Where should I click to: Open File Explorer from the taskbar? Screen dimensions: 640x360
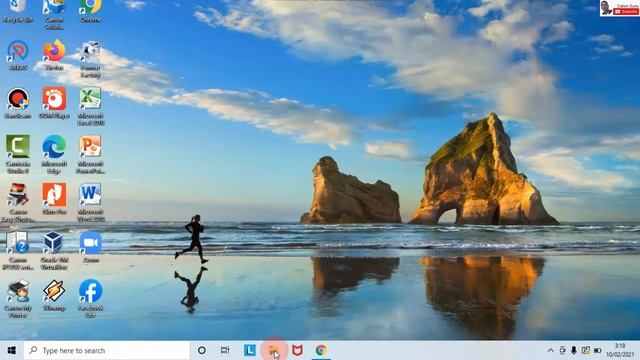pos(274,350)
